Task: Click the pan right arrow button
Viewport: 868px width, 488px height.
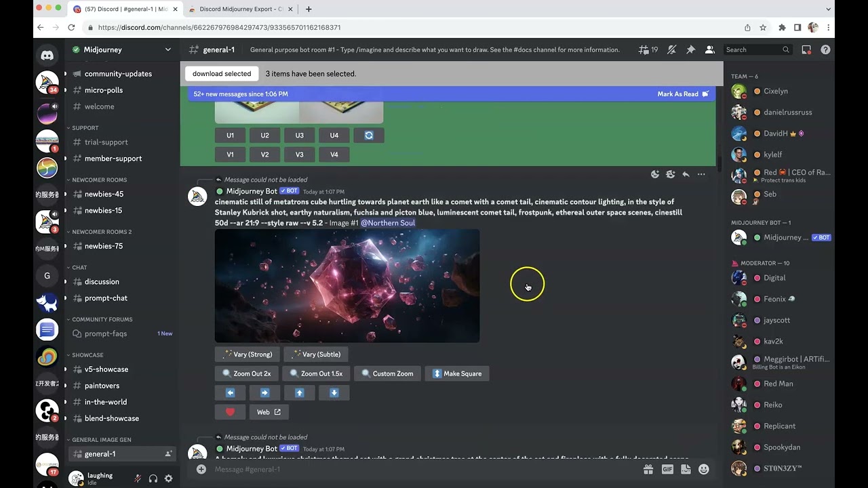Action: coord(265,393)
